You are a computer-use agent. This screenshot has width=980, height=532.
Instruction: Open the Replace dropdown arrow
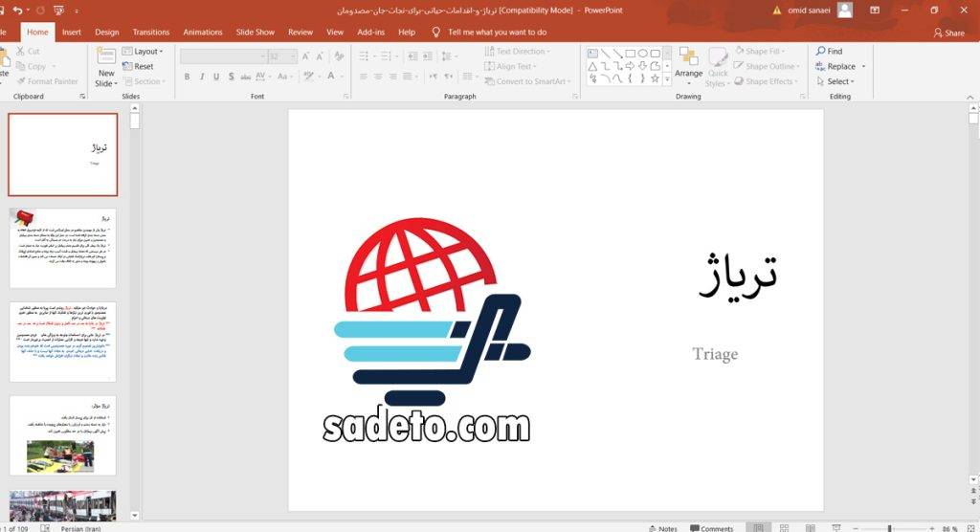pyautogui.click(x=864, y=66)
